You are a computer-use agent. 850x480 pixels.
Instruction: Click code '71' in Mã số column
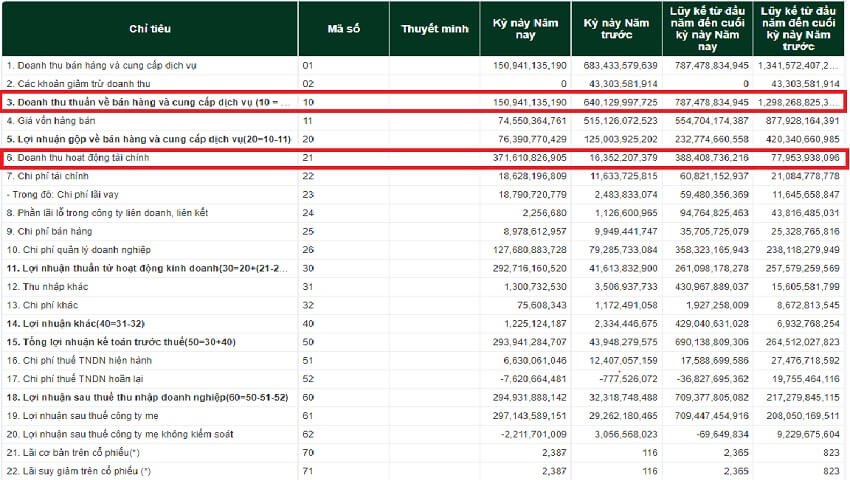[308, 471]
